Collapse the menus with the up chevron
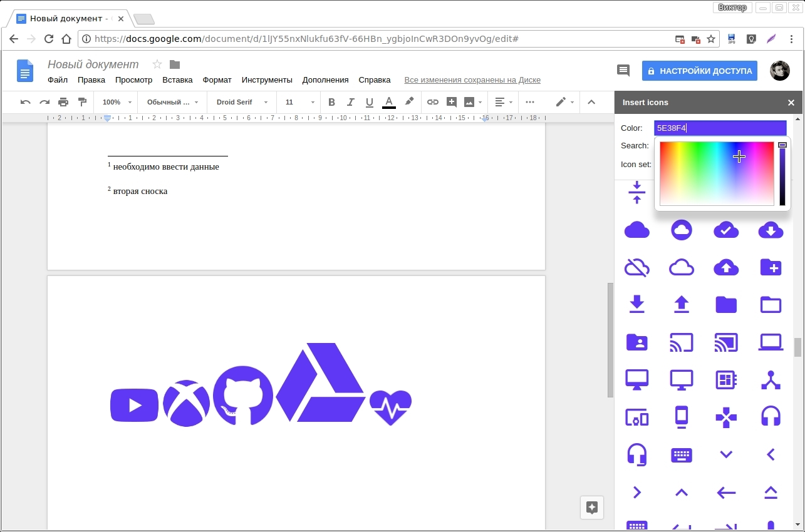Image resolution: width=805 pixels, height=532 pixels. tap(591, 102)
